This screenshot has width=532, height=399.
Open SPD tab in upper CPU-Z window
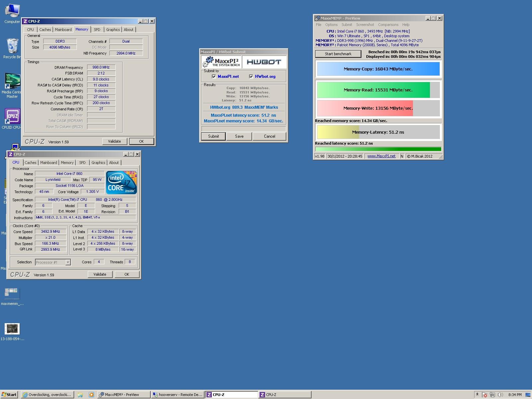(x=97, y=30)
